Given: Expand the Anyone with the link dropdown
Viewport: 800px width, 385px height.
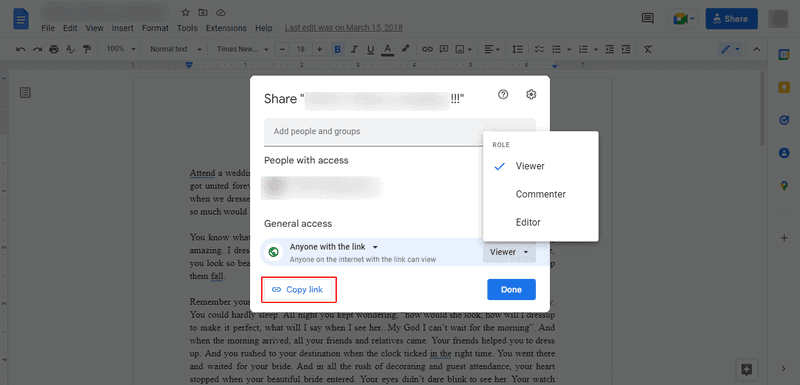Looking at the screenshot, I should pos(334,247).
